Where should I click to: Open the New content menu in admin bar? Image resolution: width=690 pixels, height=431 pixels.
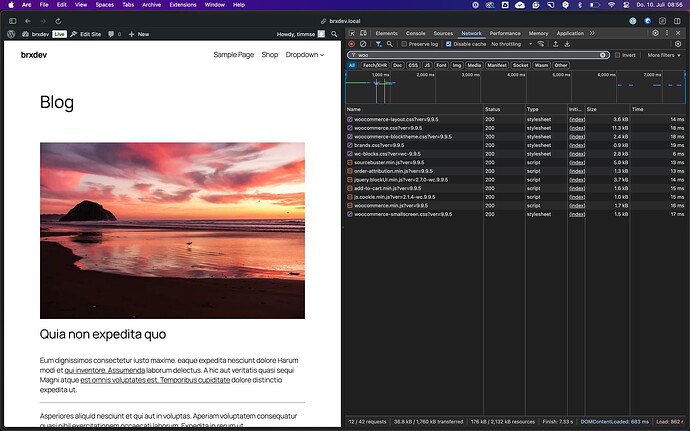[x=139, y=34]
